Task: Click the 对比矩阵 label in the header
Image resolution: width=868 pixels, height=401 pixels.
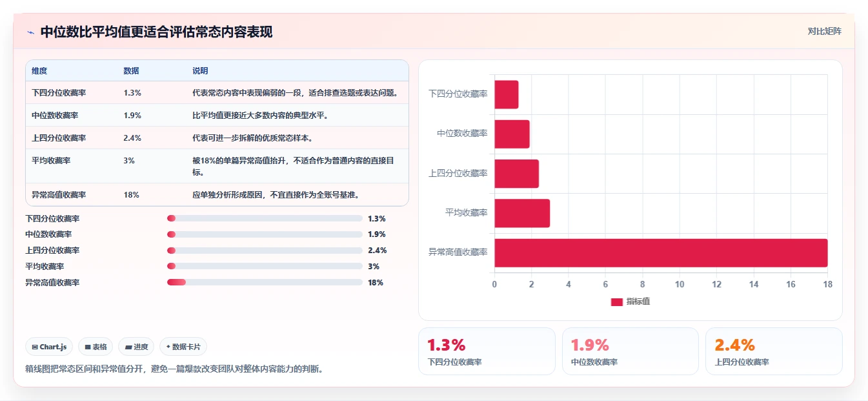Action: pos(824,31)
